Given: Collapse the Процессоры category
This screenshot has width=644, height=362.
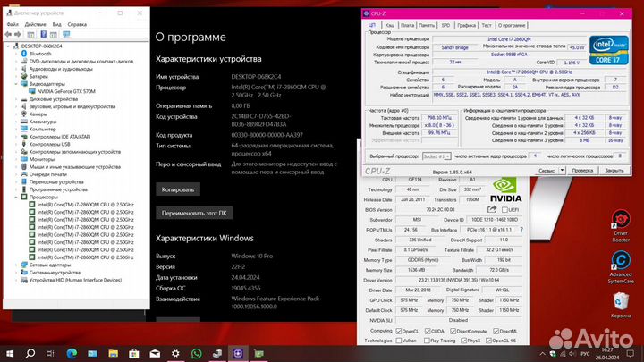Looking at the screenshot, I should click(x=16, y=197).
